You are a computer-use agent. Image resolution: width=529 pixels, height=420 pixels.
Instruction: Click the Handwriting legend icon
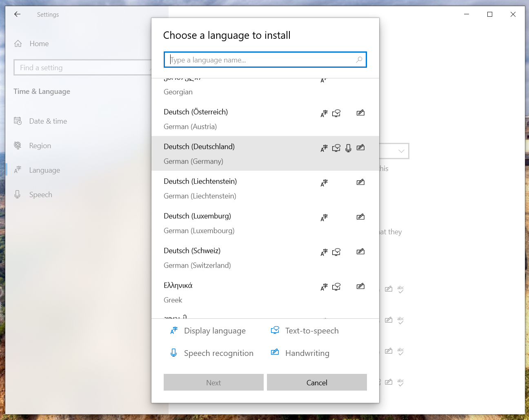pos(275,353)
